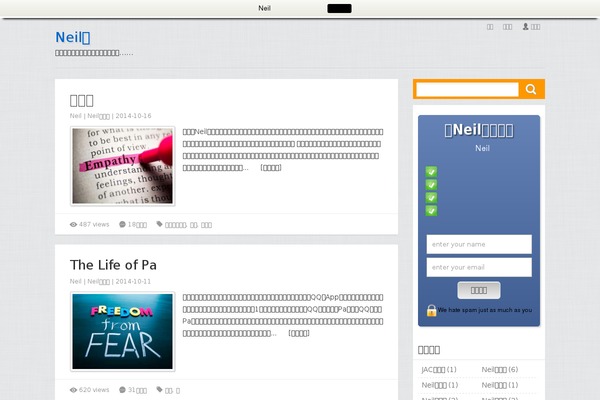This screenshot has width=600, height=400.
Task: Click the tag icon under The Life of Pa post
Action: 159,390
